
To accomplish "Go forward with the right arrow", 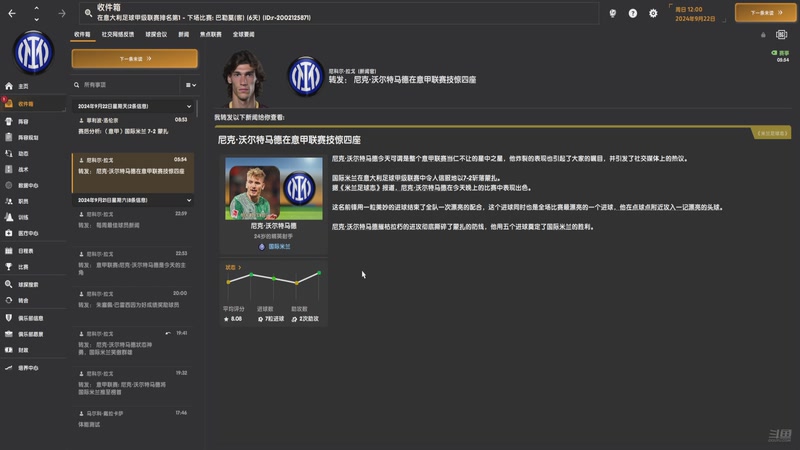I will click(62, 13).
